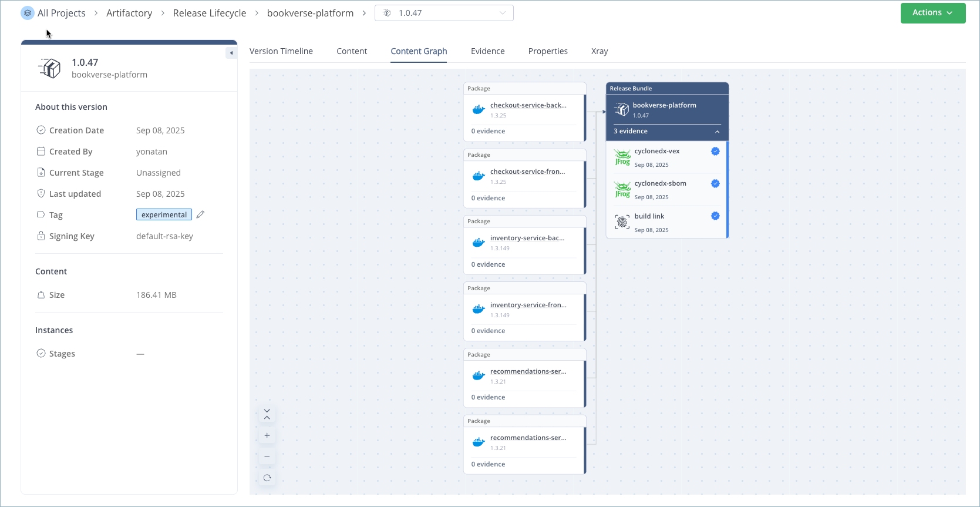The height and width of the screenshot is (507, 980).
Task: Open the cyclonedx-sbom evidence entry
Action: pyautogui.click(x=666, y=190)
